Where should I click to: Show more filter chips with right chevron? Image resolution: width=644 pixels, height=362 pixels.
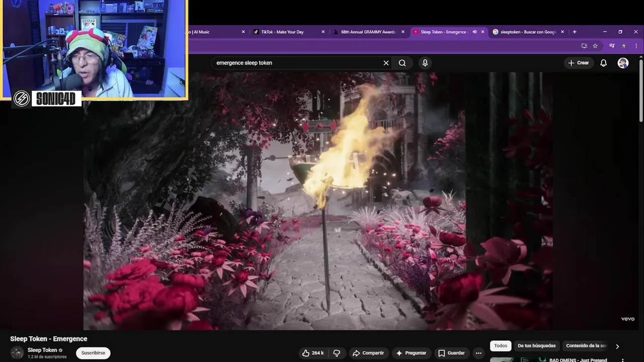tap(617, 346)
